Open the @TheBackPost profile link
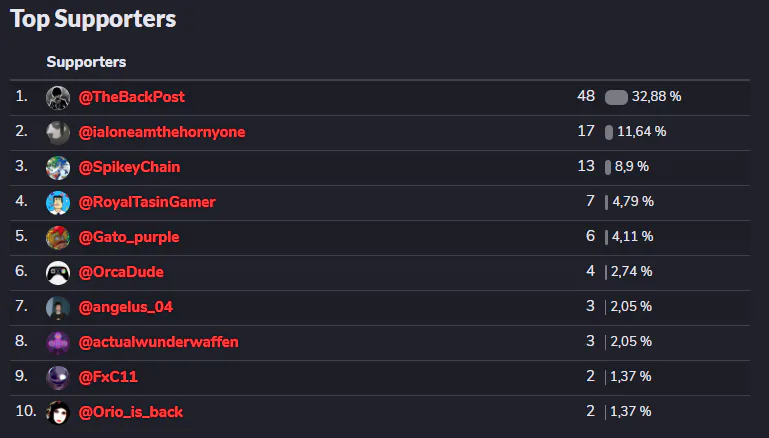This screenshot has width=769, height=438. [131, 97]
